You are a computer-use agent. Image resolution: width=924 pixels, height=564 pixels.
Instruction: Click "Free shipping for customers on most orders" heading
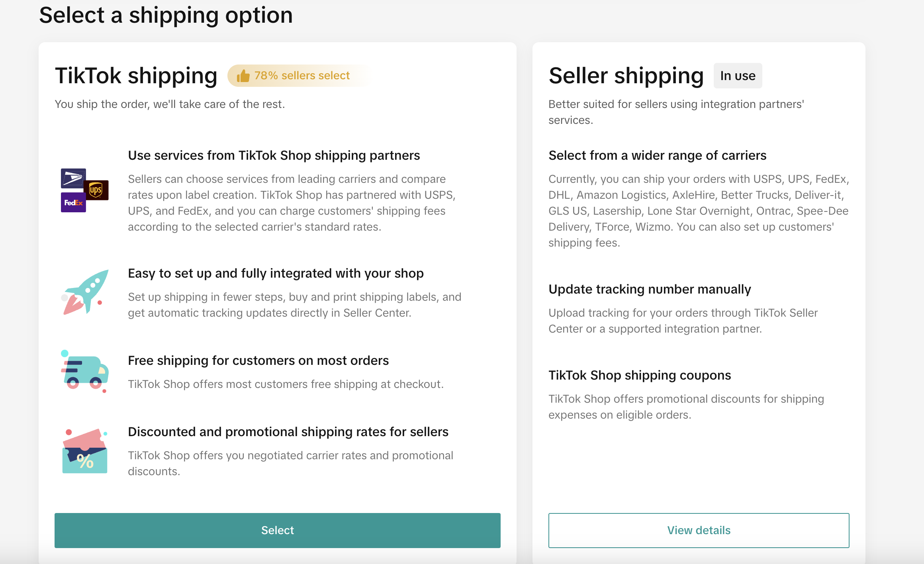(x=258, y=360)
